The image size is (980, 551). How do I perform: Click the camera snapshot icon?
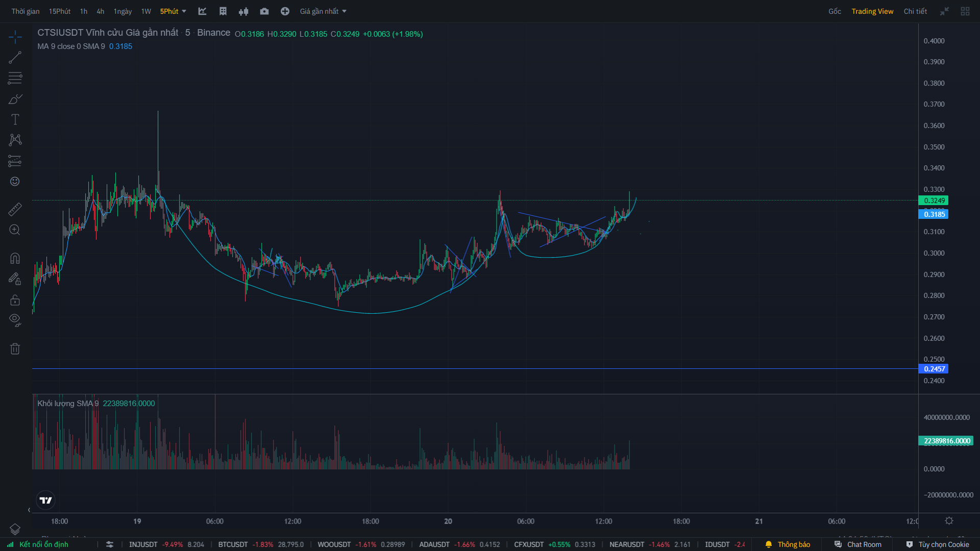tap(264, 11)
